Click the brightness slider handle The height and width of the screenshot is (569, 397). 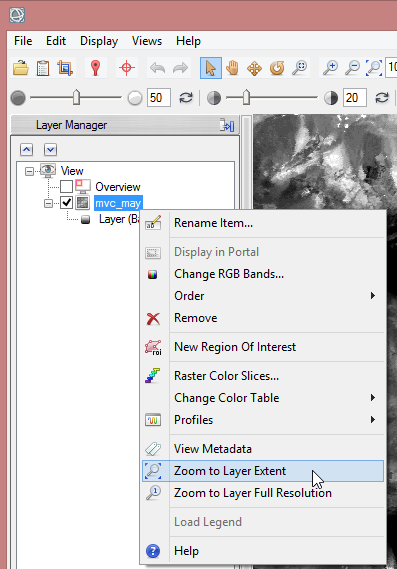click(76, 97)
